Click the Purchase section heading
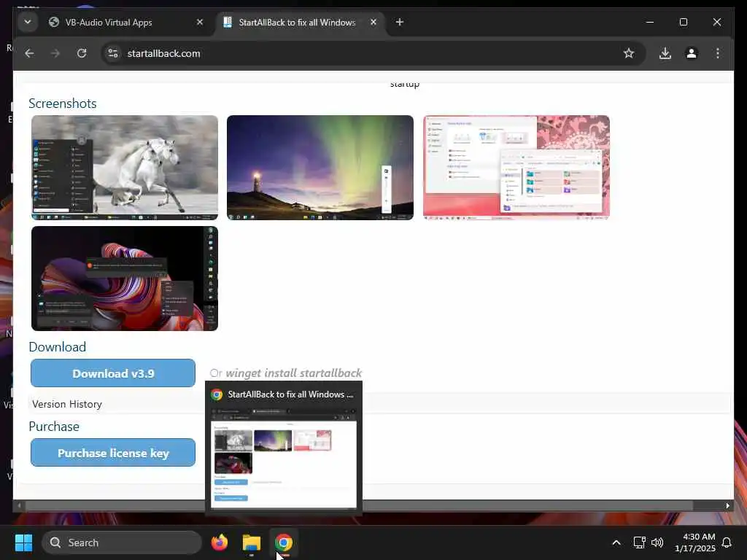Image resolution: width=747 pixels, height=560 pixels. (x=54, y=426)
